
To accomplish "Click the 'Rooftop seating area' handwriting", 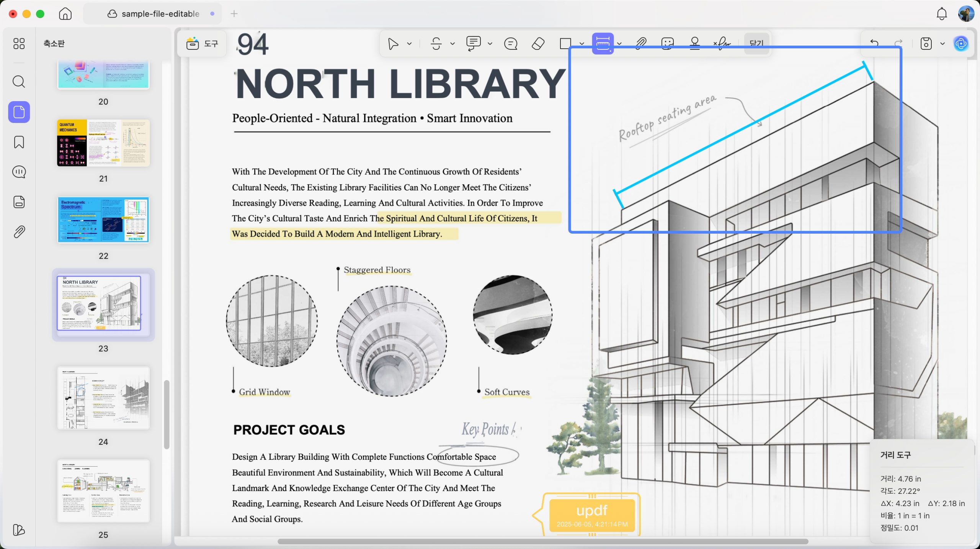I will pos(667,118).
